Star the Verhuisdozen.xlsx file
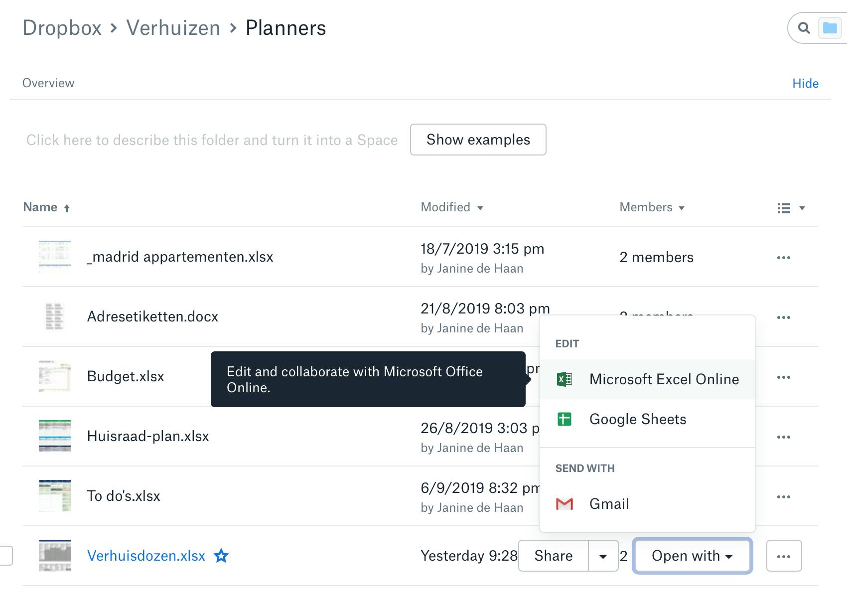This screenshot has width=847, height=616. coord(221,556)
